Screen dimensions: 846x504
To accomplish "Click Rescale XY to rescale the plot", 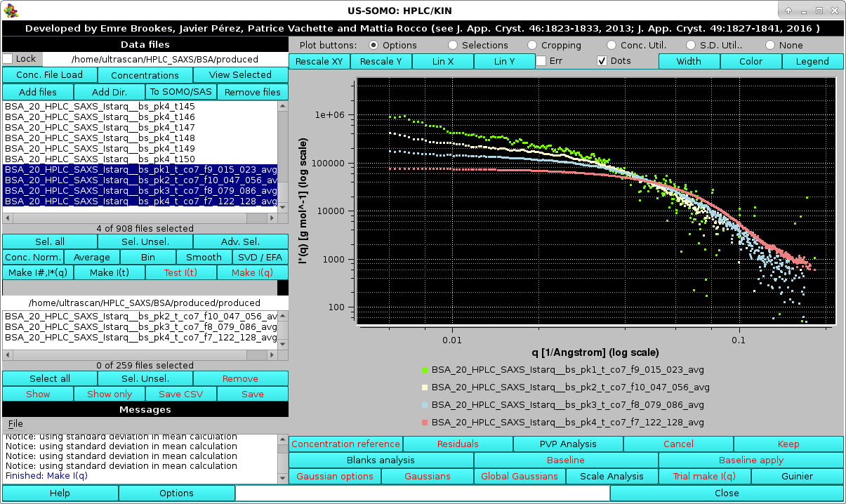I will pos(319,61).
